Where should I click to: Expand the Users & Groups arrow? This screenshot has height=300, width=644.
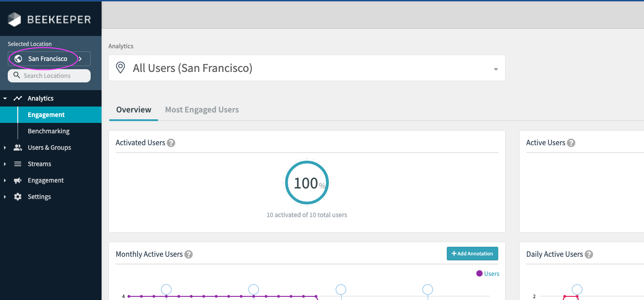coord(5,147)
